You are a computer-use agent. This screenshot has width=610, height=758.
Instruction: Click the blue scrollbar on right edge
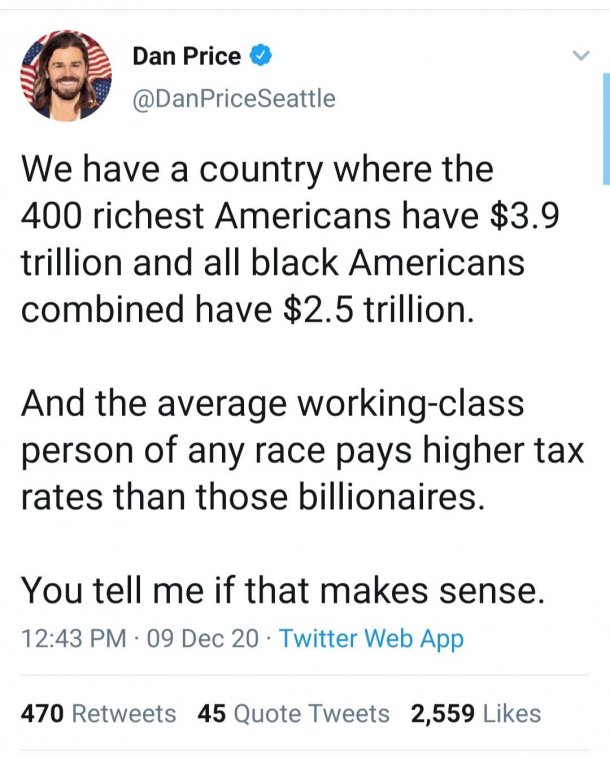[605, 130]
